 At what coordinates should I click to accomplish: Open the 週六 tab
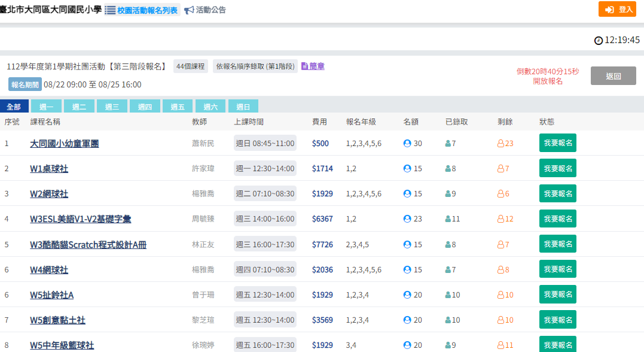210,107
